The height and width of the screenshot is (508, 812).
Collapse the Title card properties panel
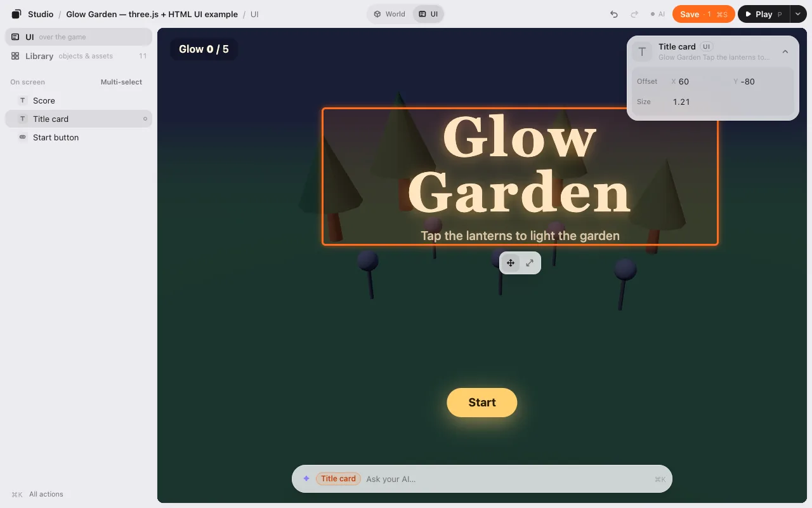click(785, 51)
